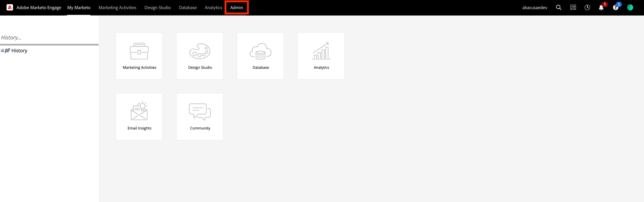Open the Database cloud tile
644x202 pixels.
pyautogui.click(x=260, y=56)
